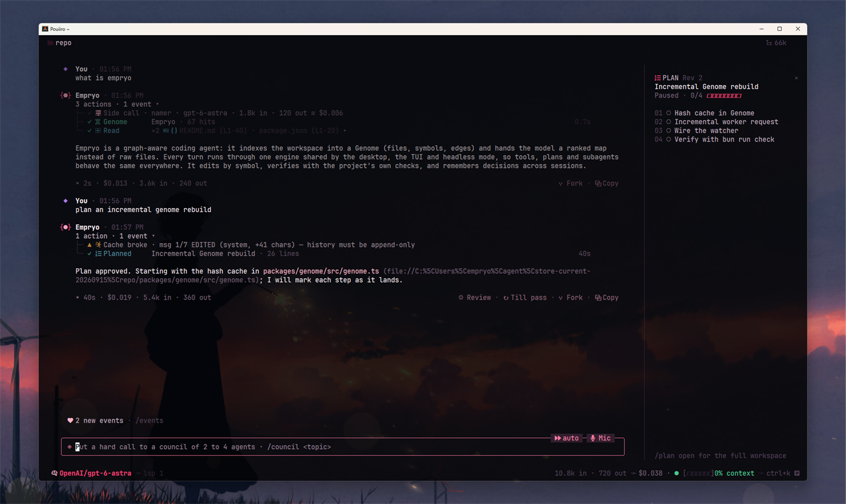This screenshot has height=504, width=846.
Task: Run Till pass on the plan response
Action: pyautogui.click(x=525, y=298)
